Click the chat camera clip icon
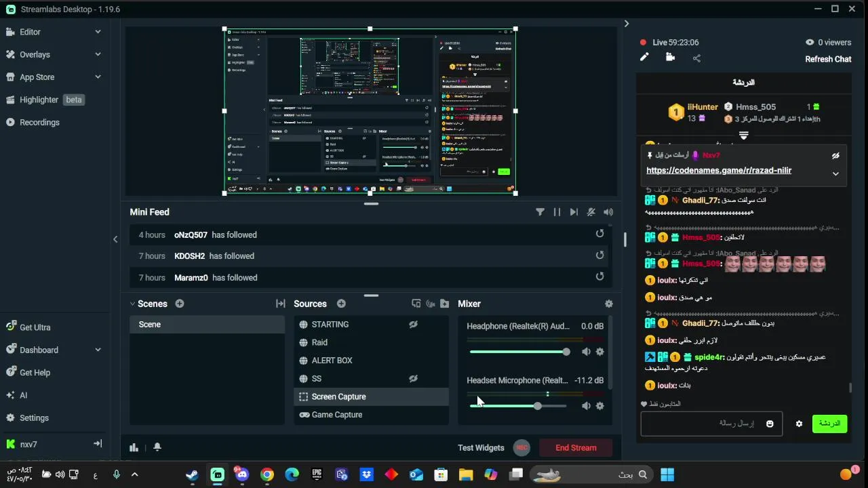The image size is (868, 488). pyautogui.click(x=671, y=58)
